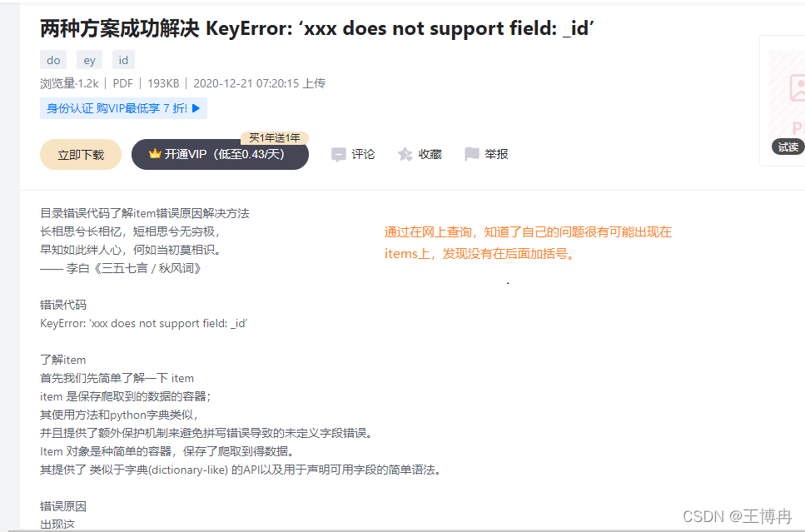Click the 试读 preview badge

click(788, 147)
